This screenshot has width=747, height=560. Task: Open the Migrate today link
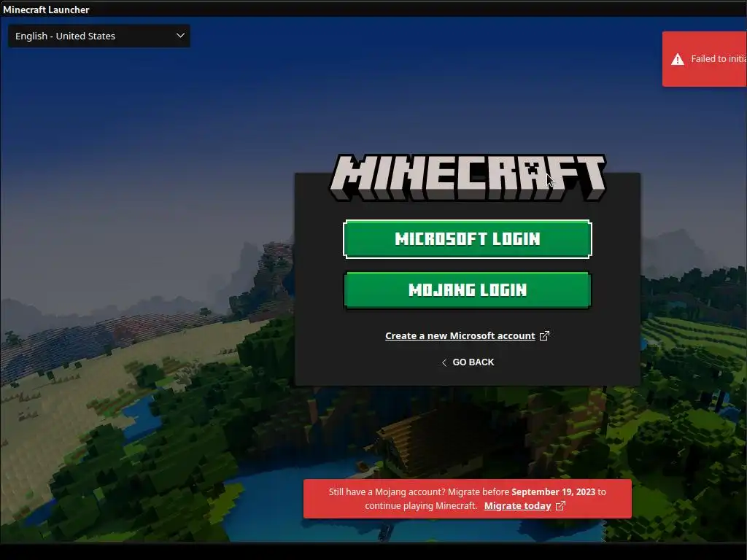pos(517,506)
